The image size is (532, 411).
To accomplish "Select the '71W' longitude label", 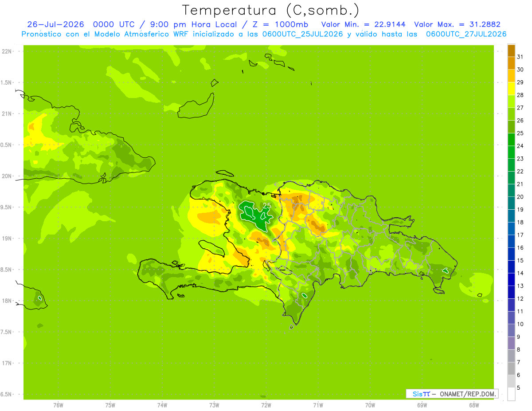I will [318, 405].
